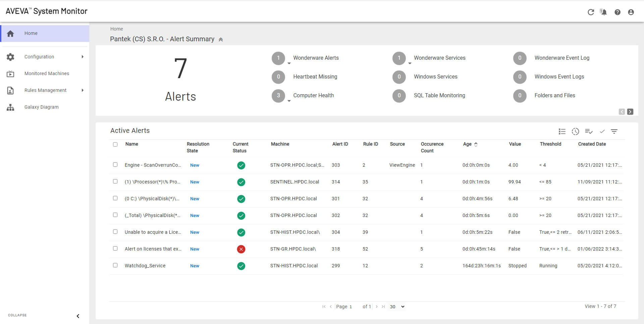This screenshot has height=324, width=644.
Task: Click the summary next-arrow button
Action: click(630, 112)
